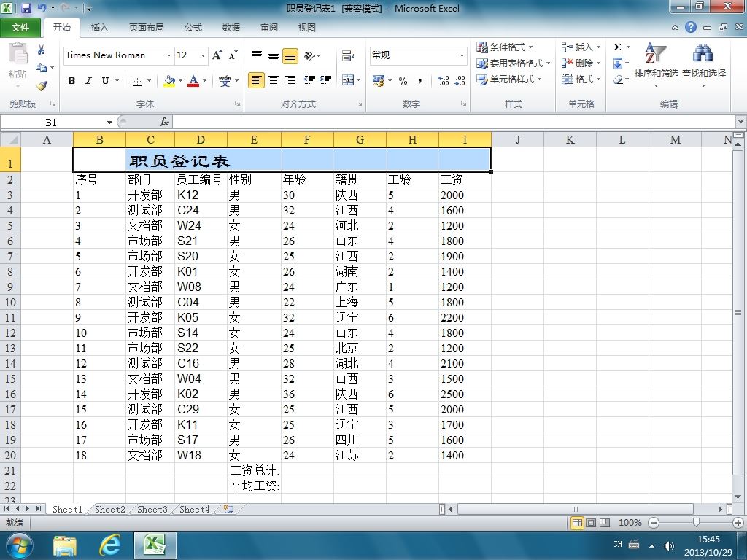Click the accounting number format icon
Image resolution: width=747 pixels, height=560 pixels.
click(379, 80)
